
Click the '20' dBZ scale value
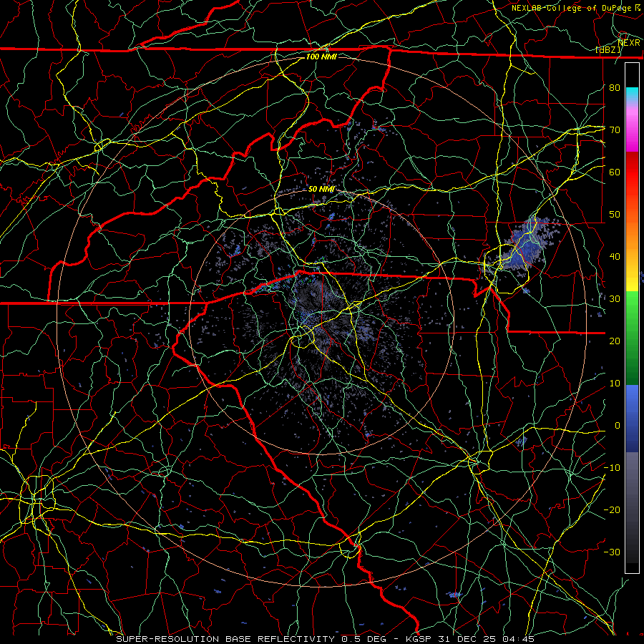[x=615, y=341]
